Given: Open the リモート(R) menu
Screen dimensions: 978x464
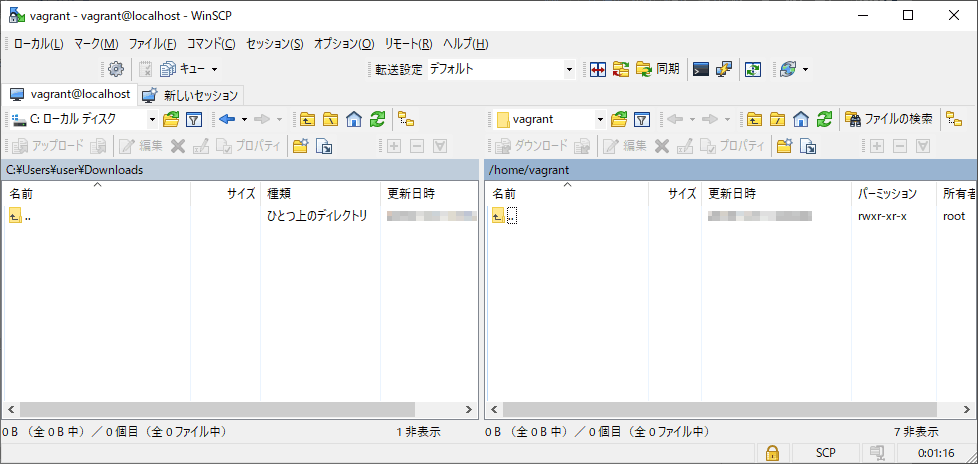Looking at the screenshot, I should (x=408, y=44).
